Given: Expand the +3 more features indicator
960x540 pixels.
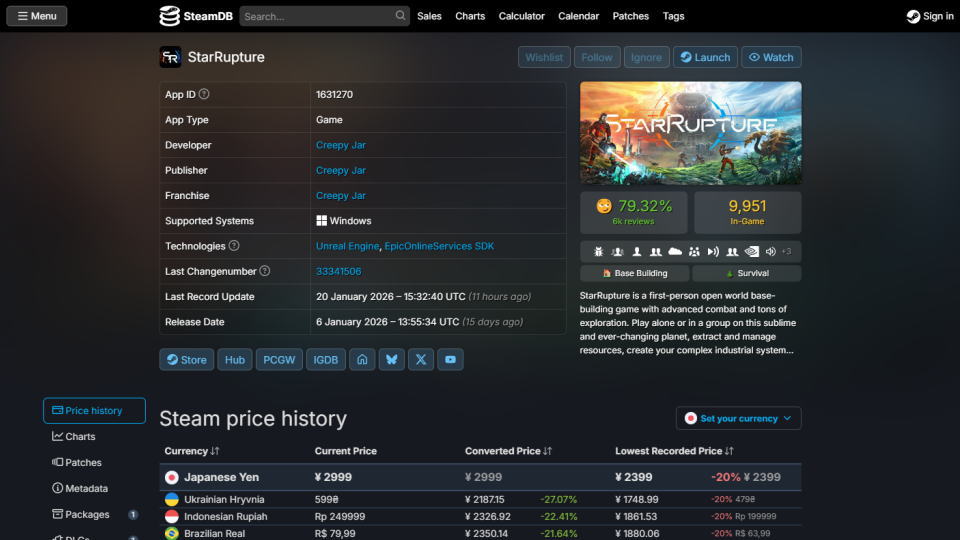Looking at the screenshot, I should 787,252.
